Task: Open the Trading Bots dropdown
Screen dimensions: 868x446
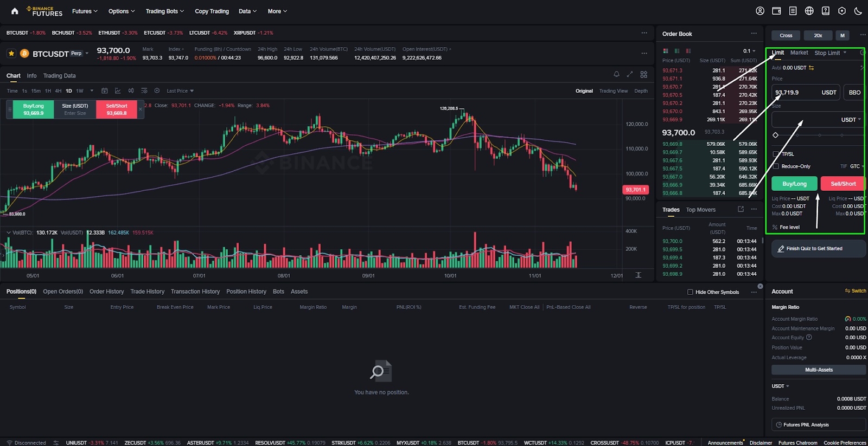Action: 164,11
